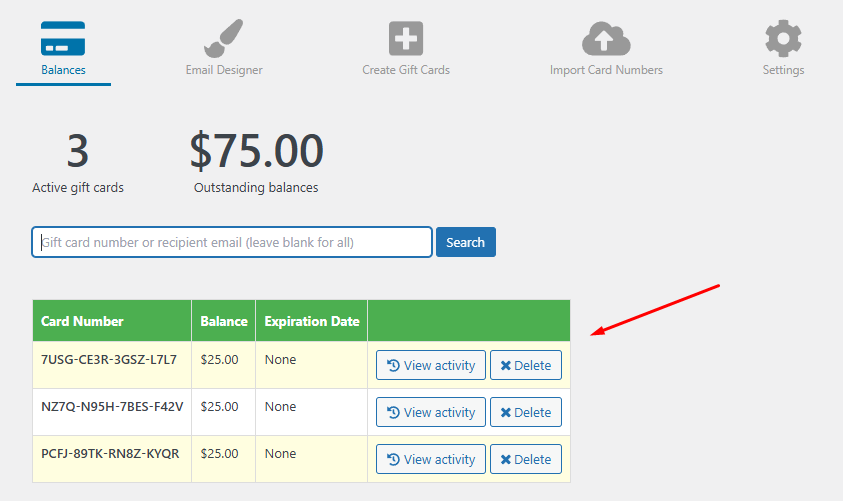Viewport: 843px width, 501px height.
Task: View activity for card NZ7Q-N95H-7BES-F42V
Action: (431, 412)
